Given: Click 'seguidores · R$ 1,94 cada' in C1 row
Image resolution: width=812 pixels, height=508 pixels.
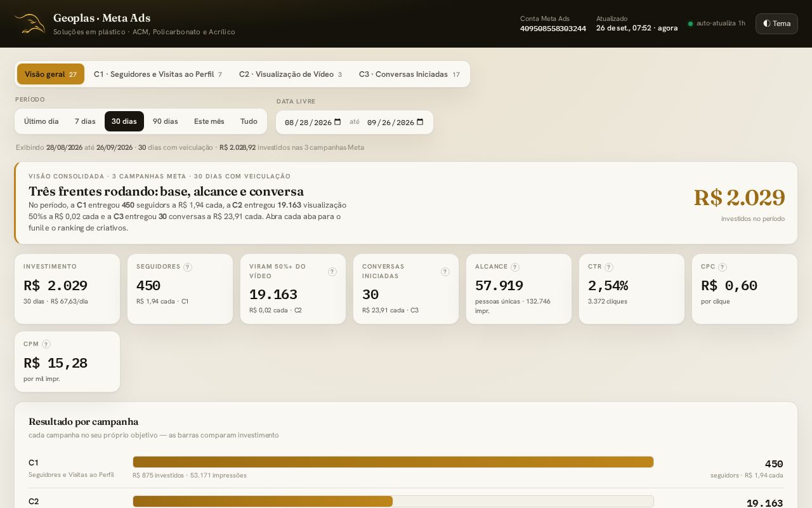Looking at the screenshot, I should 747,476.
